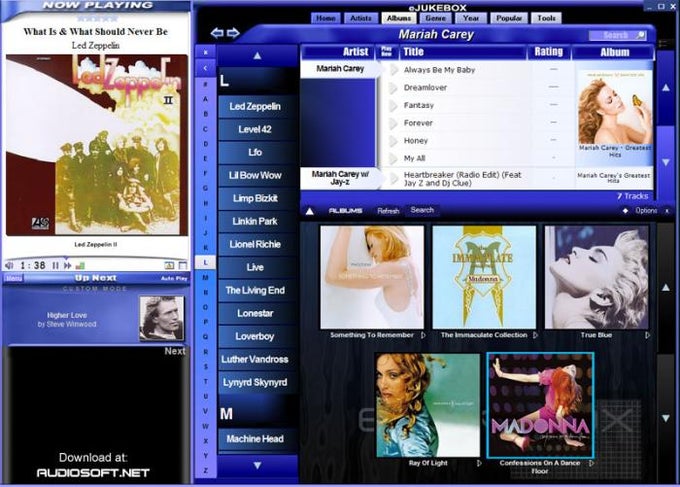Click the Next button in Up Next
The height and width of the screenshot is (487, 680).
175,351
